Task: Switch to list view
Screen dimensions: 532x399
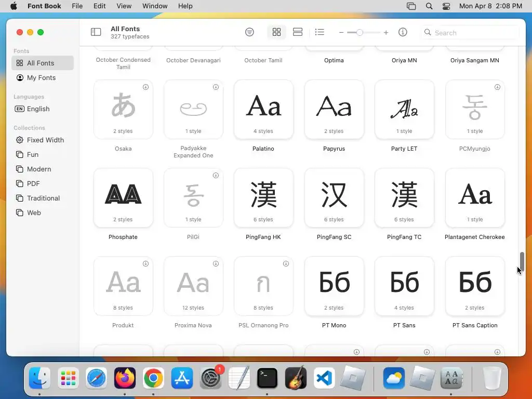Action: (320, 32)
